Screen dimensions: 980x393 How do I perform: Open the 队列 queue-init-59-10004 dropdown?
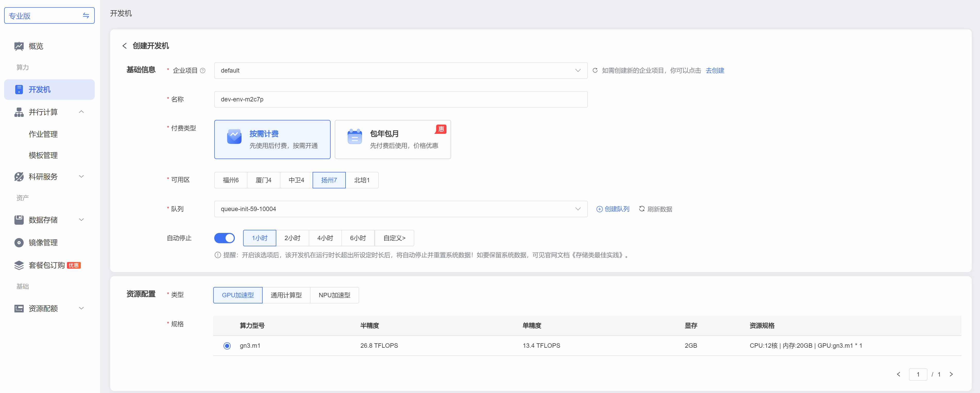pyautogui.click(x=401, y=209)
